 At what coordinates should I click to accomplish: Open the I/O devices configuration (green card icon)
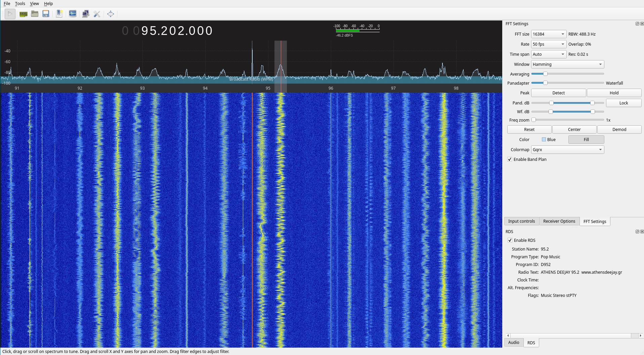click(23, 14)
